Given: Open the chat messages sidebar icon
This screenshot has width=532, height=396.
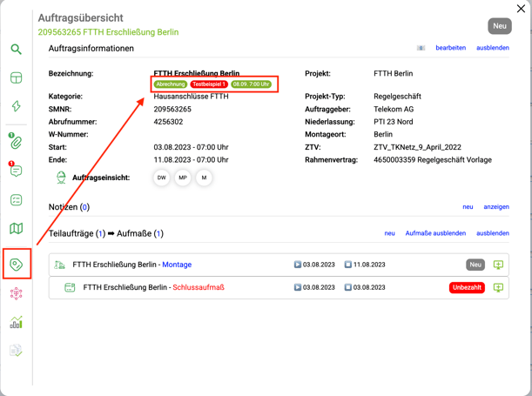Looking at the screenshot, I should point(16,171).
